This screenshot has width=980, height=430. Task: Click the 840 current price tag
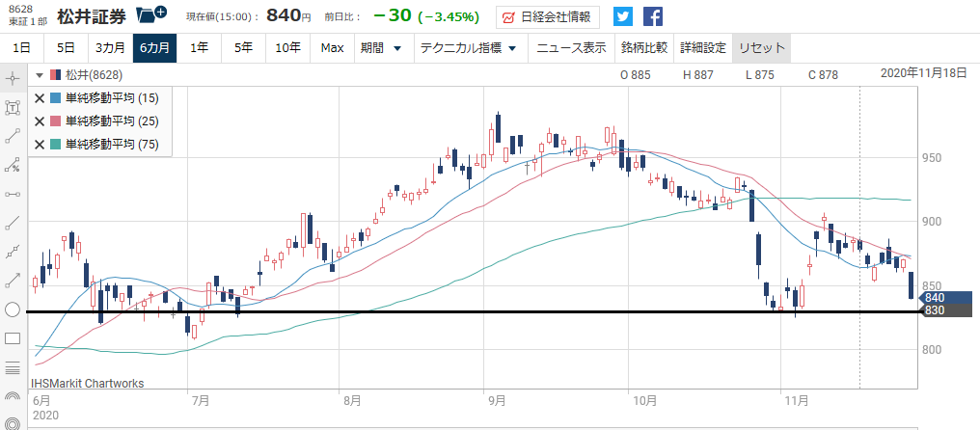pos(947,298)
